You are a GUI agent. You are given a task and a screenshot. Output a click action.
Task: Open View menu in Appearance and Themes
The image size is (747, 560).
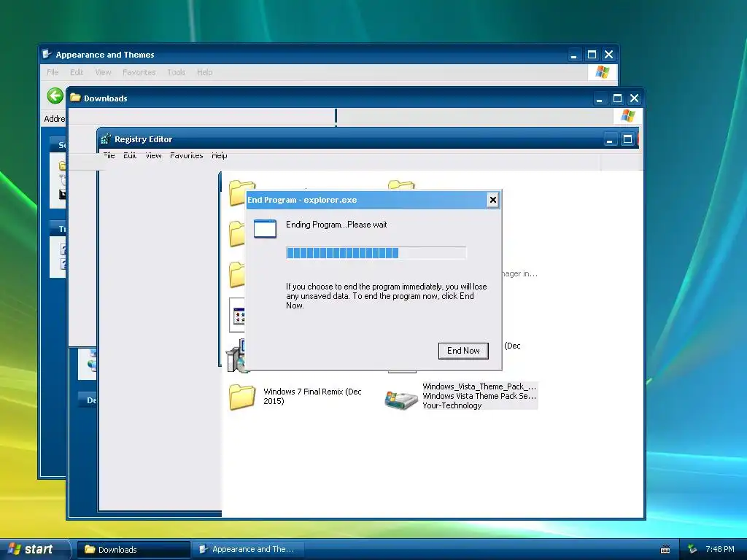click(103, 72)
